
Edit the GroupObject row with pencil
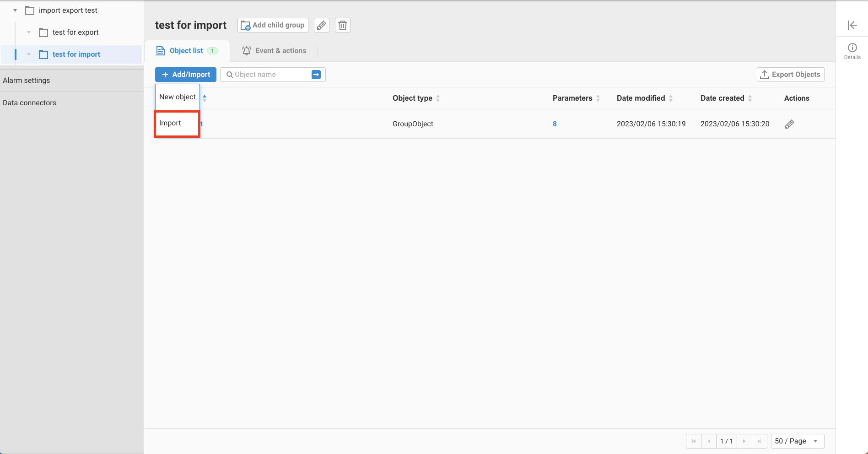click(x=789, y=124)
